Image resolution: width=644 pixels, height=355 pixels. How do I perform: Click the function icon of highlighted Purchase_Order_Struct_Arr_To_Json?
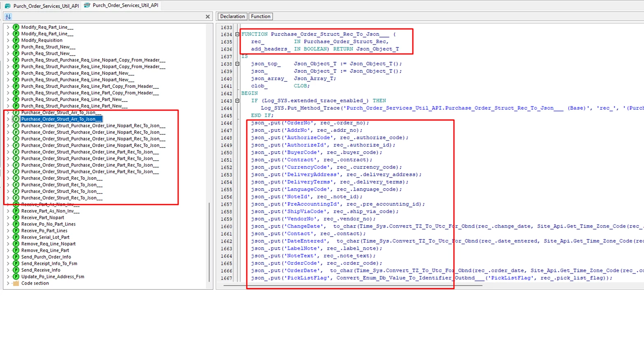tap(16, 119)
